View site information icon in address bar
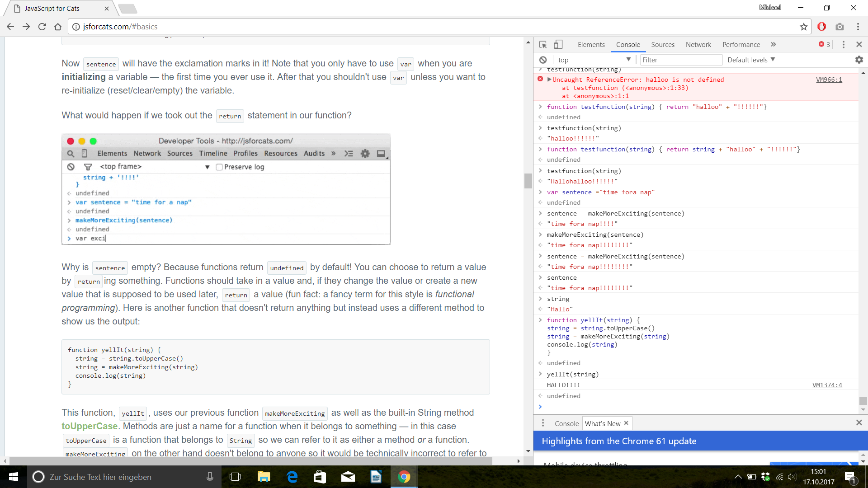 (76, 27)
